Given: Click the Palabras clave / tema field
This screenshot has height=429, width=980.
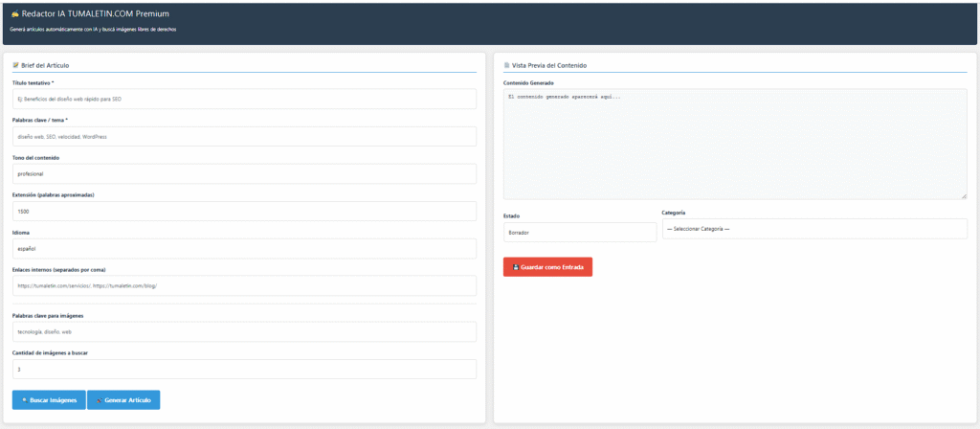Looking at the screenshot, I should pyautogui.click(x=244, y=136).
